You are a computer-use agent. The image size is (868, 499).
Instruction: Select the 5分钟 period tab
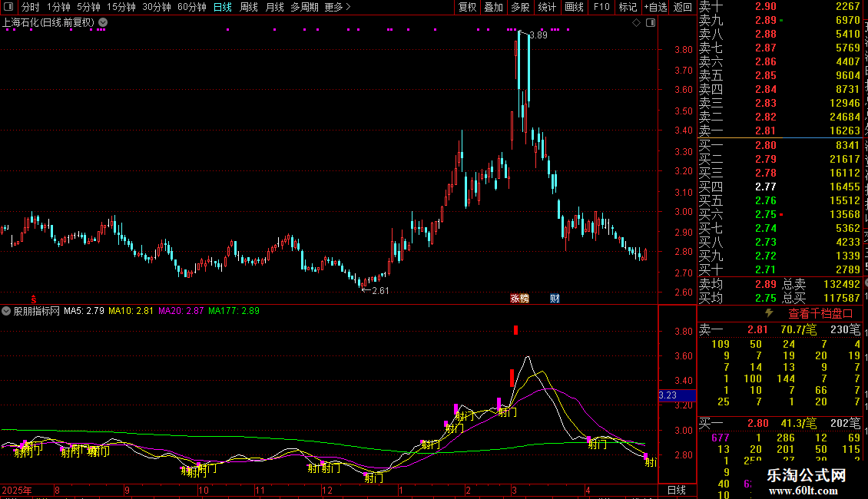[x=88, y=7]
